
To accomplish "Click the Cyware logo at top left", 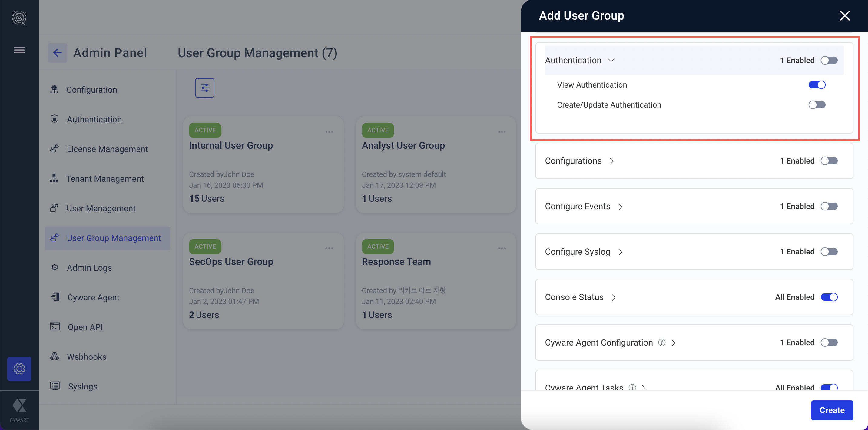I will coord(19,18).
